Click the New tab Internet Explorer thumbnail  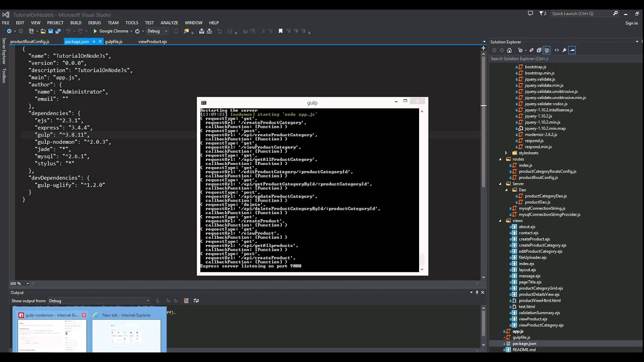click(126, 336)
